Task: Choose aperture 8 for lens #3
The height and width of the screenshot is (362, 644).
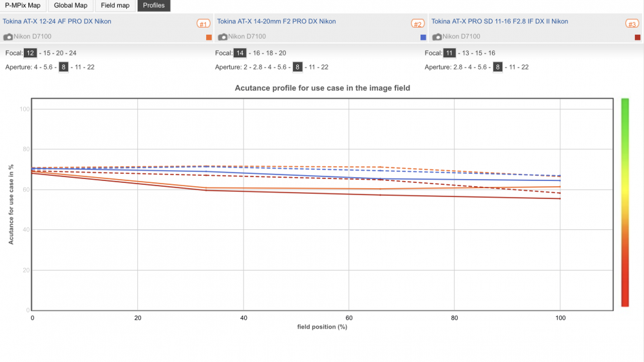Action: coord(498,67)
